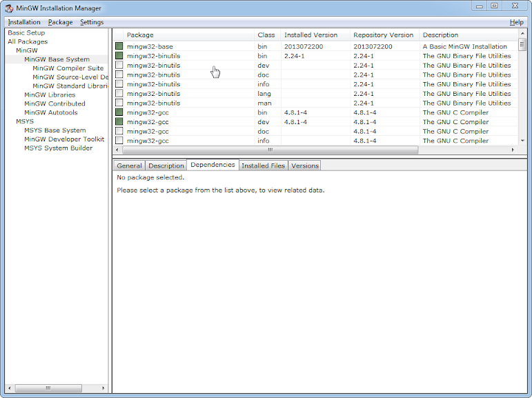Click package list horizontal scroll right arrow
532x398 pixels.
pos(513,150)
